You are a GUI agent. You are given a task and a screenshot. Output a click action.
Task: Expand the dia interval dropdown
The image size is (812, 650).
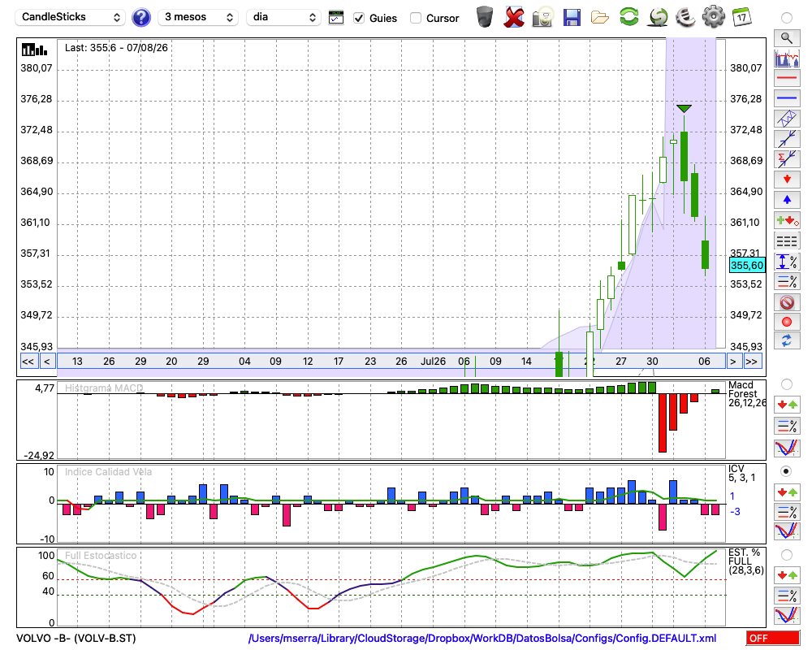(283, 17)
